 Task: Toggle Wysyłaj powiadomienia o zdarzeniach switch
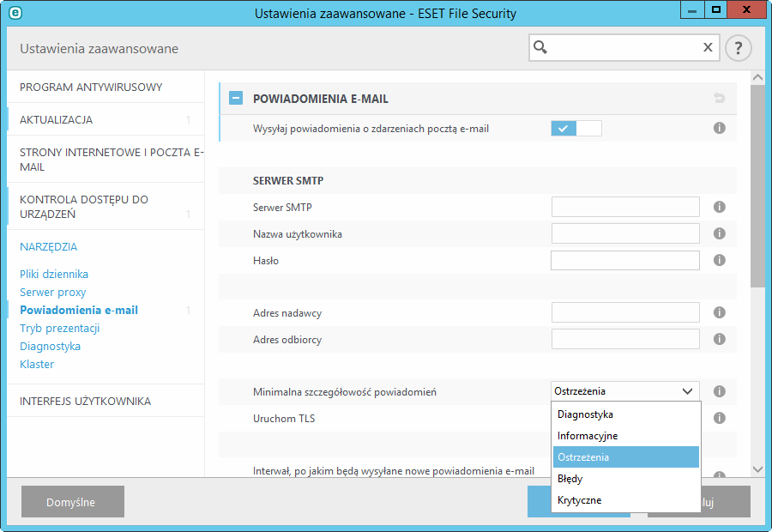576,128
